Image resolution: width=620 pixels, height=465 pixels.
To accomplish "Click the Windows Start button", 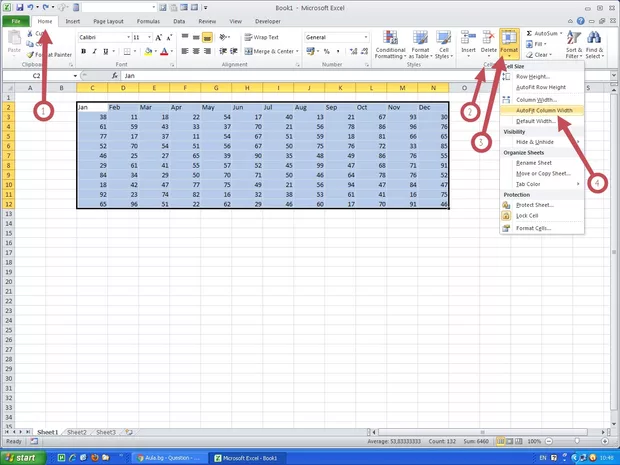I will tap(22, 457).
